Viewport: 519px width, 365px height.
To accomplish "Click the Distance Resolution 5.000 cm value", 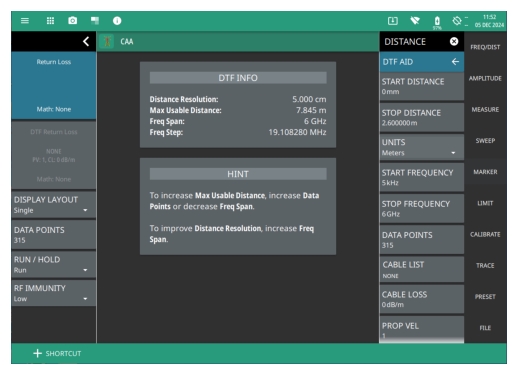I will pos(309,99).
